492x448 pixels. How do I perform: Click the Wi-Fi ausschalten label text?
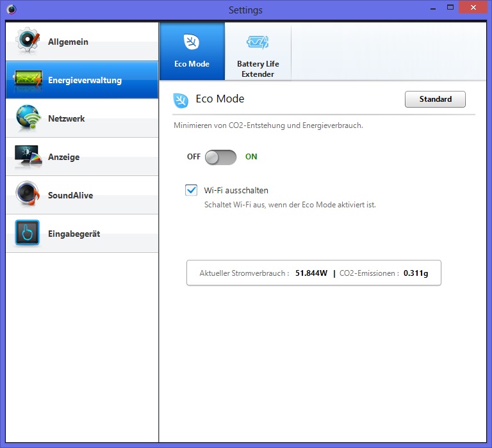(236, 190)
